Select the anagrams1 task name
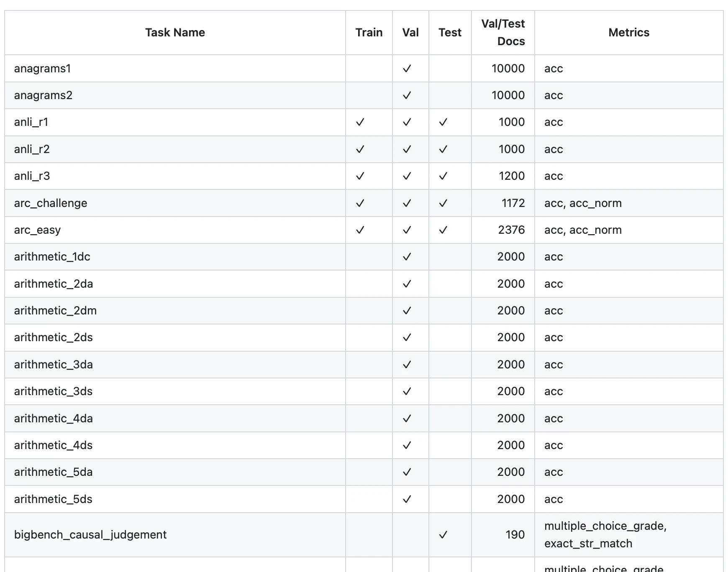The width and height of the screenshot is (728, 572). tap(43, 69)
